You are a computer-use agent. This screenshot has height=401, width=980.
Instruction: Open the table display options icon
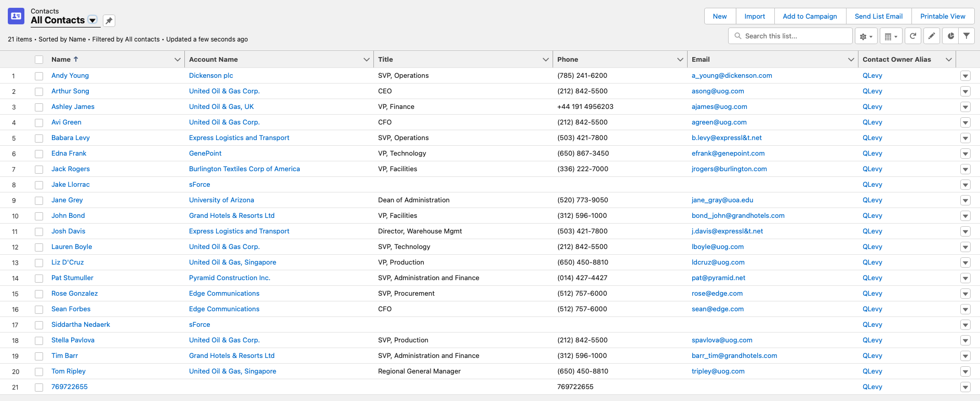891,36
